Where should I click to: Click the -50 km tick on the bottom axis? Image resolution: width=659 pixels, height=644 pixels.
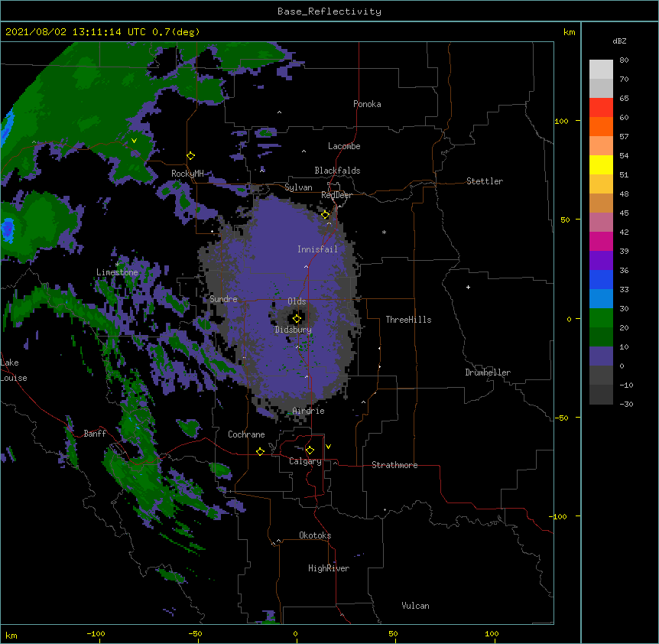[x=196, y=633]
